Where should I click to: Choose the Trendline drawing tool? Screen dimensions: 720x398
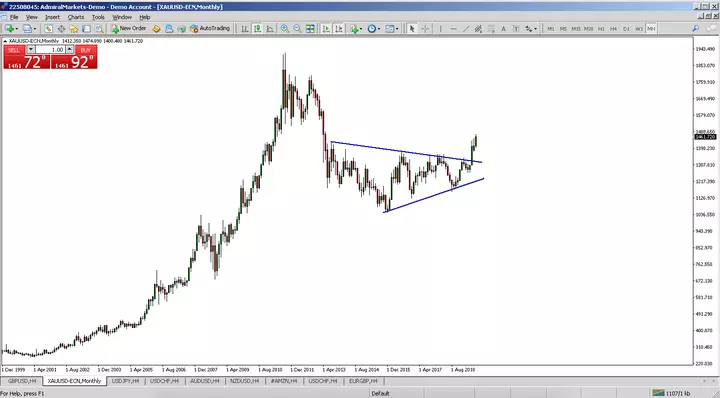(x=466, y=28)
